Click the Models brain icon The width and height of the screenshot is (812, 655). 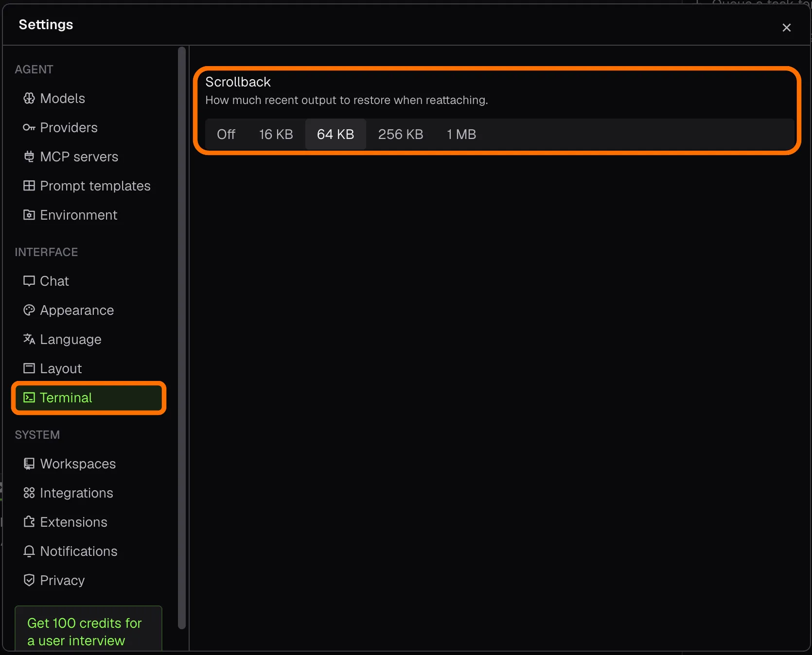(x=29, y=99)
